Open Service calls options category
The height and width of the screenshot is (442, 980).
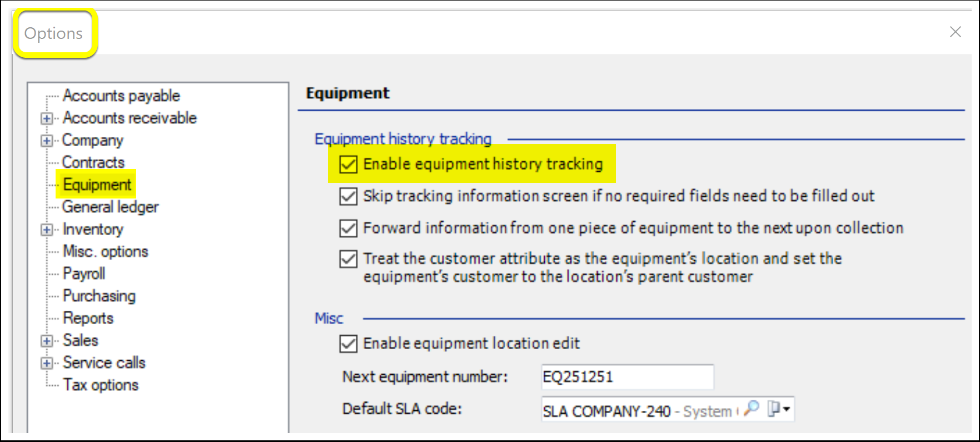(x=104, y=362)
